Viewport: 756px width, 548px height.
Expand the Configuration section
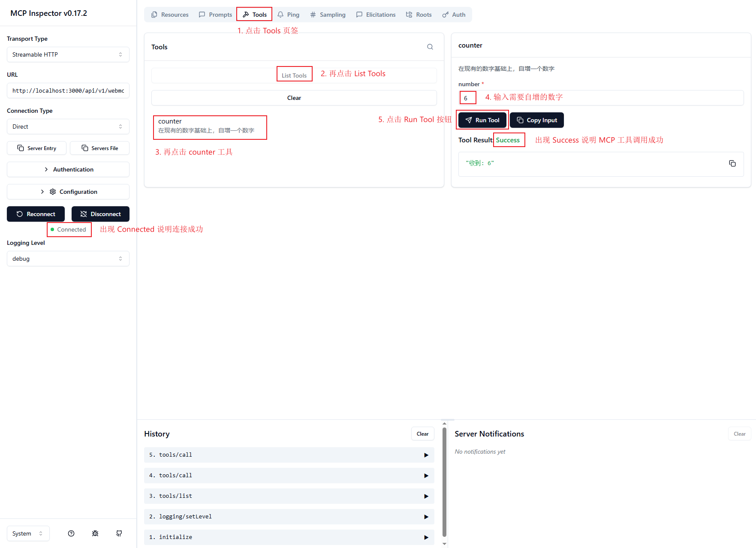[68, 192]
